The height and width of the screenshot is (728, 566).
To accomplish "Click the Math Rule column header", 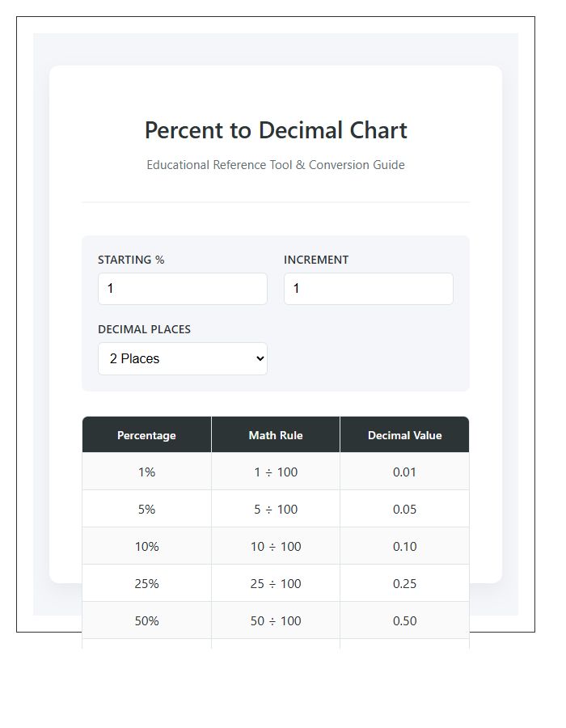I will [275, 435].
